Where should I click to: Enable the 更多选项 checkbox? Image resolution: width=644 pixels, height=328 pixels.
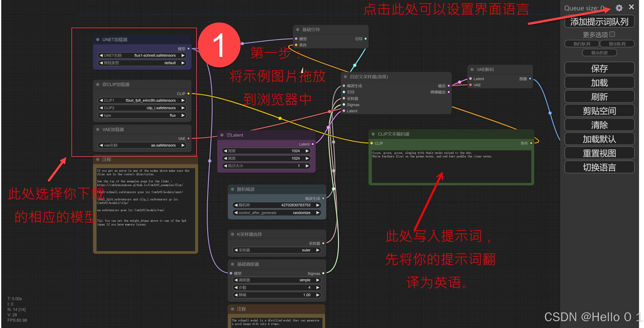click(x=612, y=34)
